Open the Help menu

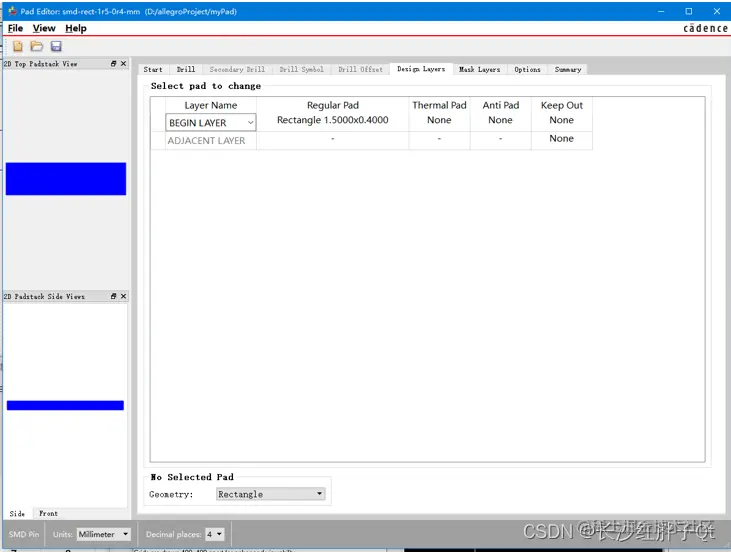pyautogui.click(x=76, y=28)
